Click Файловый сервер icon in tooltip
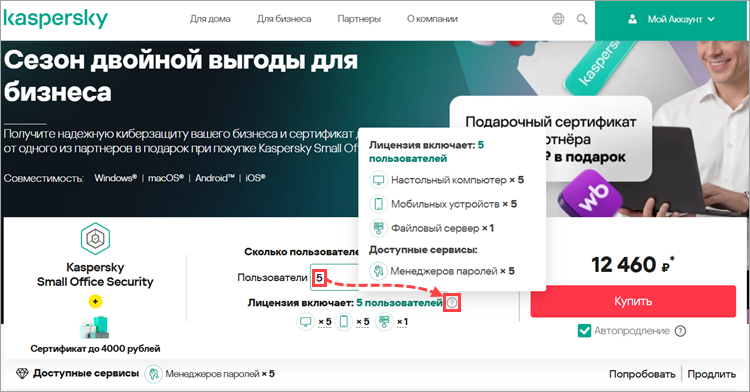 point(378,228)
